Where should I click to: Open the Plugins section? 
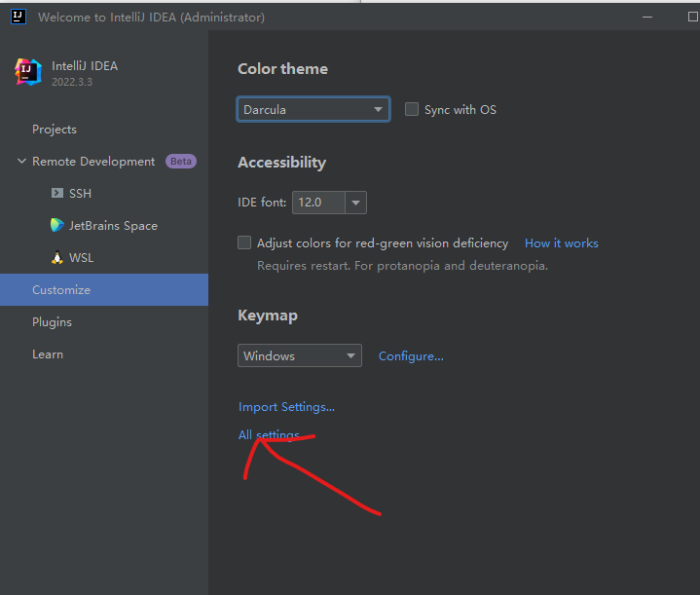[52, 322]
